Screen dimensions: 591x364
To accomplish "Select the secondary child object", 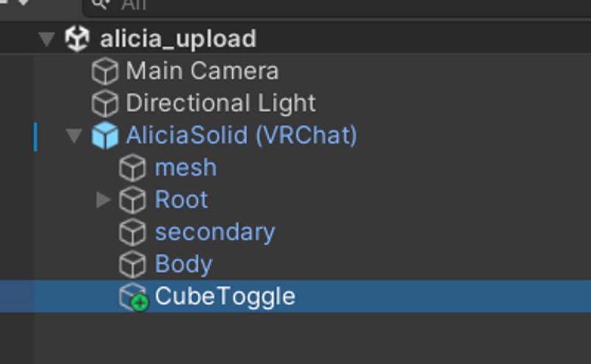I will [215, 233].
